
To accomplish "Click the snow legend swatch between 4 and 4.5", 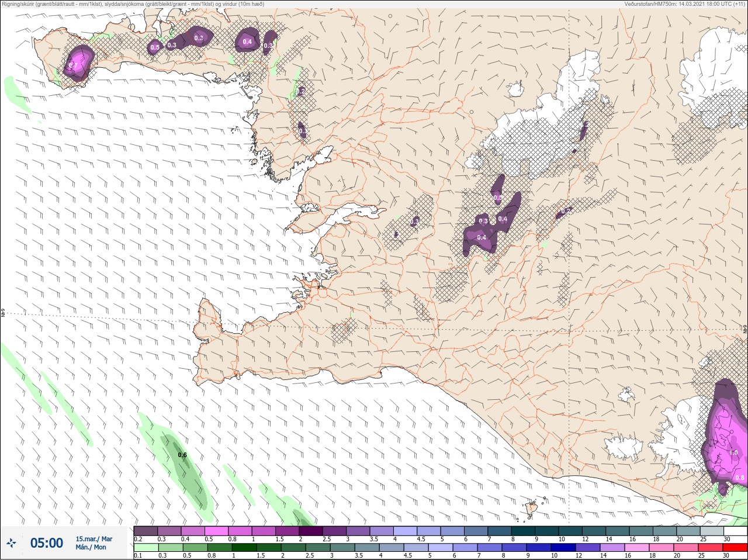I will pyautogui.click(x=405, y=531).
